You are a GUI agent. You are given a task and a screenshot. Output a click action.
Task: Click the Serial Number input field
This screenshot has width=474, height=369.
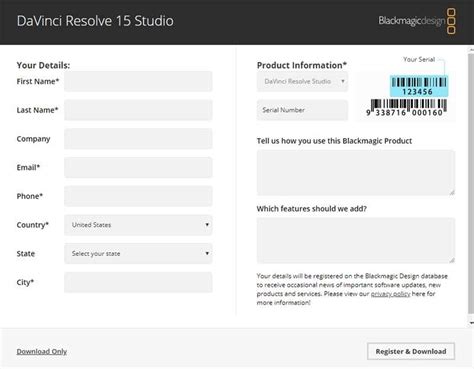click(x=302, y=110)
